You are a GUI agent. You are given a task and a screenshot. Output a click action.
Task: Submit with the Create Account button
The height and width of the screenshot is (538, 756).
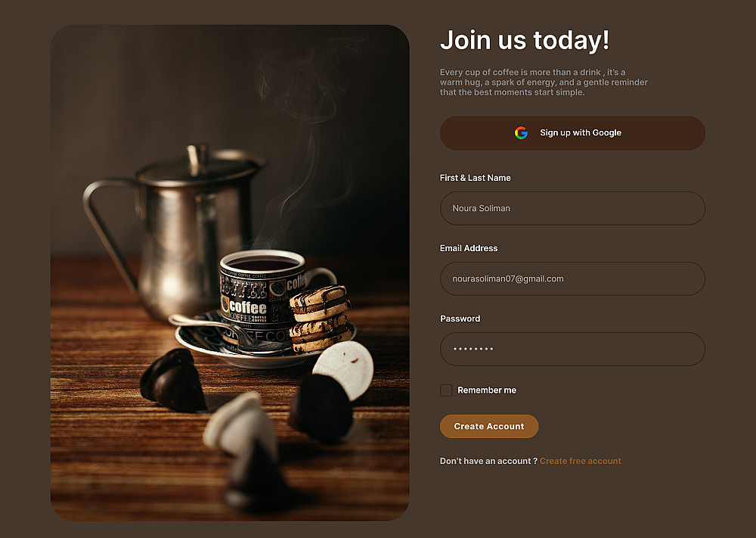coord(489,427)
